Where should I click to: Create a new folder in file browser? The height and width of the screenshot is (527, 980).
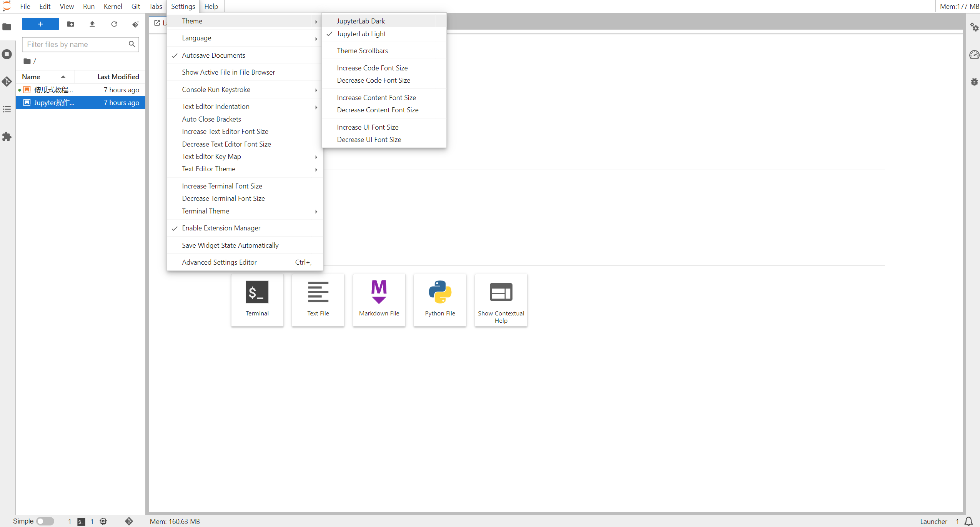coord(71,24)
